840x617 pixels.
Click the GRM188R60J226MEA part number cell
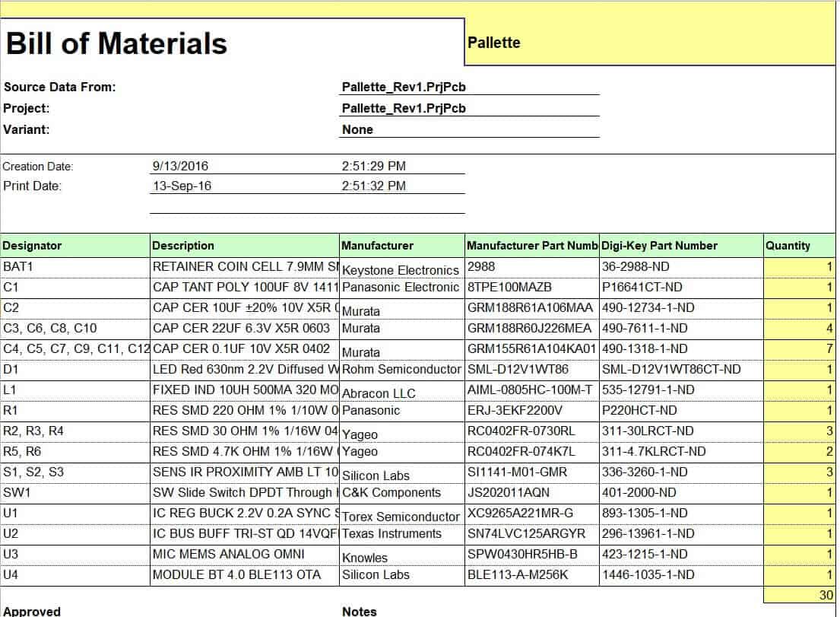click(x=532, y=329)
